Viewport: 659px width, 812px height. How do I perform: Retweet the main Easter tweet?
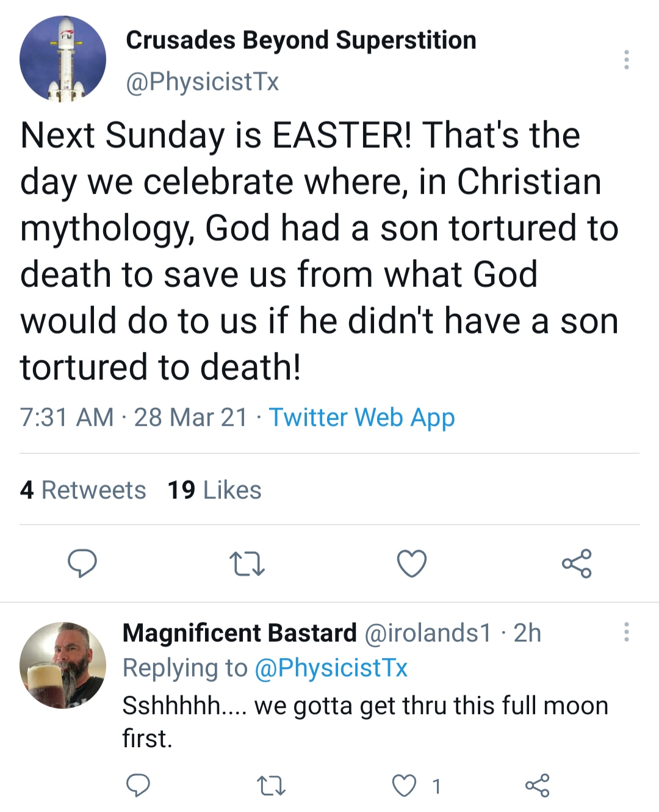click(x=247, y=564)
